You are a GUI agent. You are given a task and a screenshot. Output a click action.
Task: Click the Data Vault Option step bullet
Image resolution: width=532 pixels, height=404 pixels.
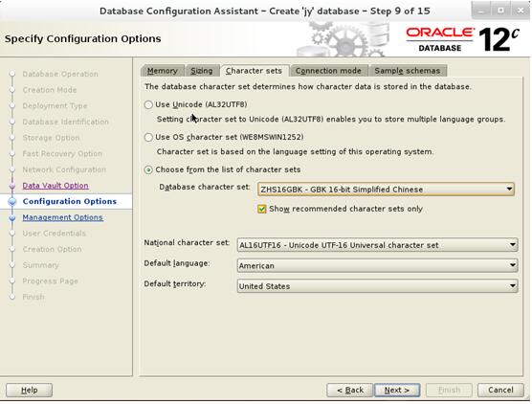(12, 186)
